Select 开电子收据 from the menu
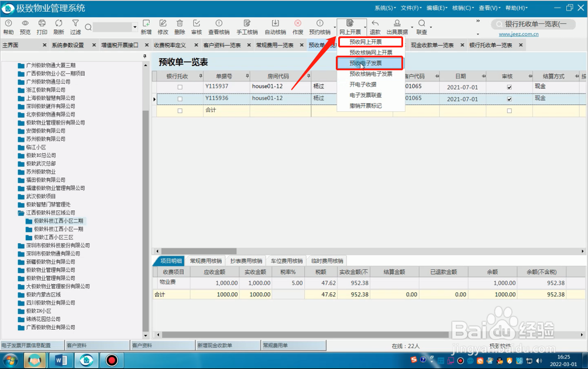588x369 pixels. tap(363, 84)
